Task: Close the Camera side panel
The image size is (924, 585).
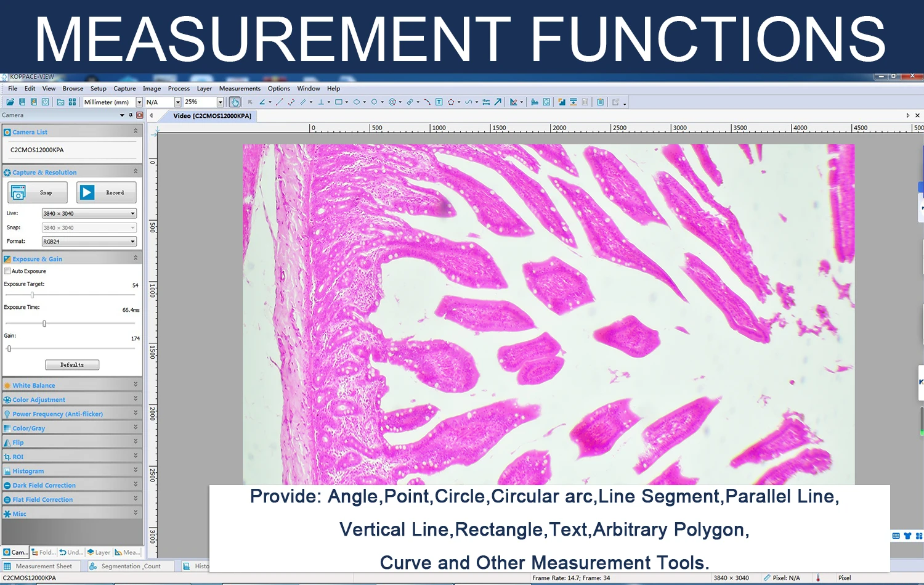Action: coord(140,115)
